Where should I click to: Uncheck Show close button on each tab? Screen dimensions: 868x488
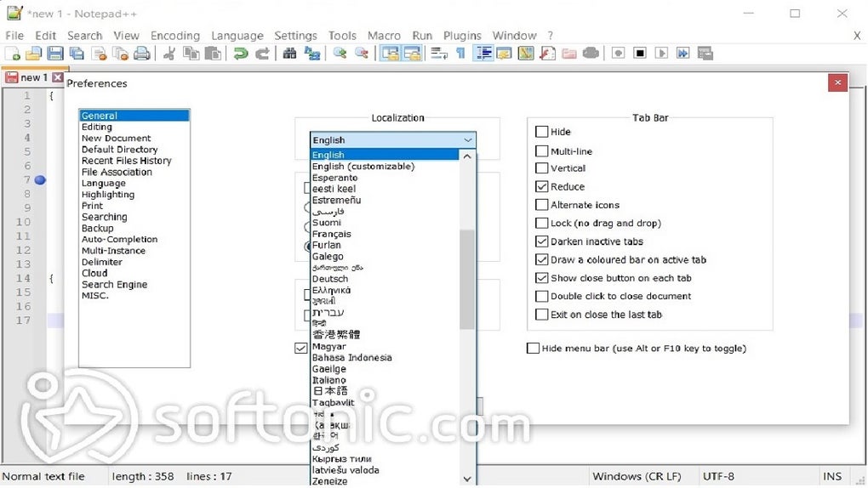(542, 278)
